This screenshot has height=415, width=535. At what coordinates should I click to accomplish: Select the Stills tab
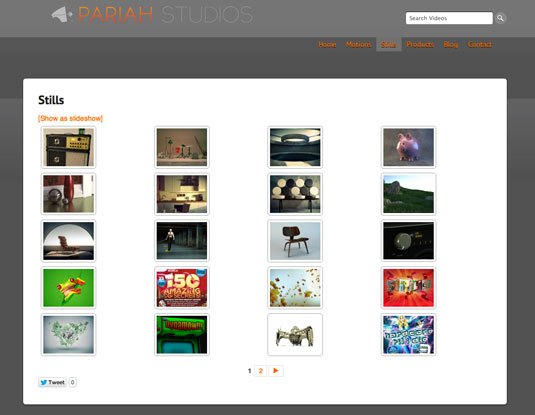click(389, 44)
